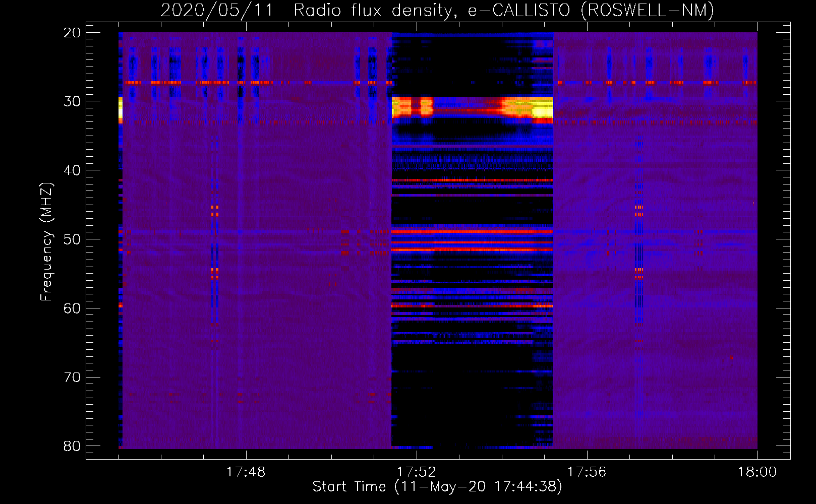The image size is (816, 504).
Task: Click the Frequency (MHZ) axis label
Action: tap(46, 242)
